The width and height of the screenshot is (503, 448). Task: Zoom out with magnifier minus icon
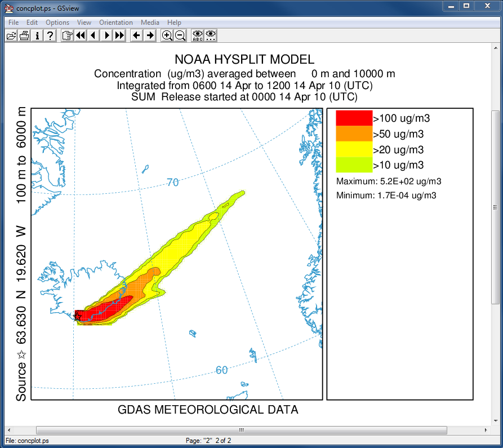click(x=180, y=36)
